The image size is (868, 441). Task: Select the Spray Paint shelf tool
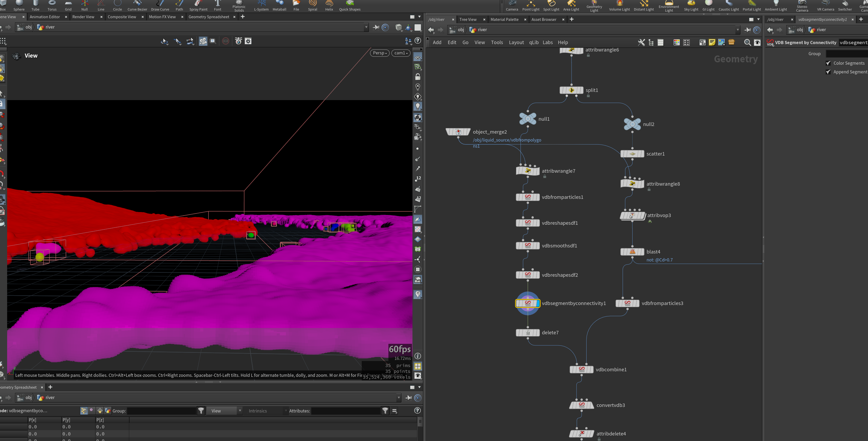(198, 6)
